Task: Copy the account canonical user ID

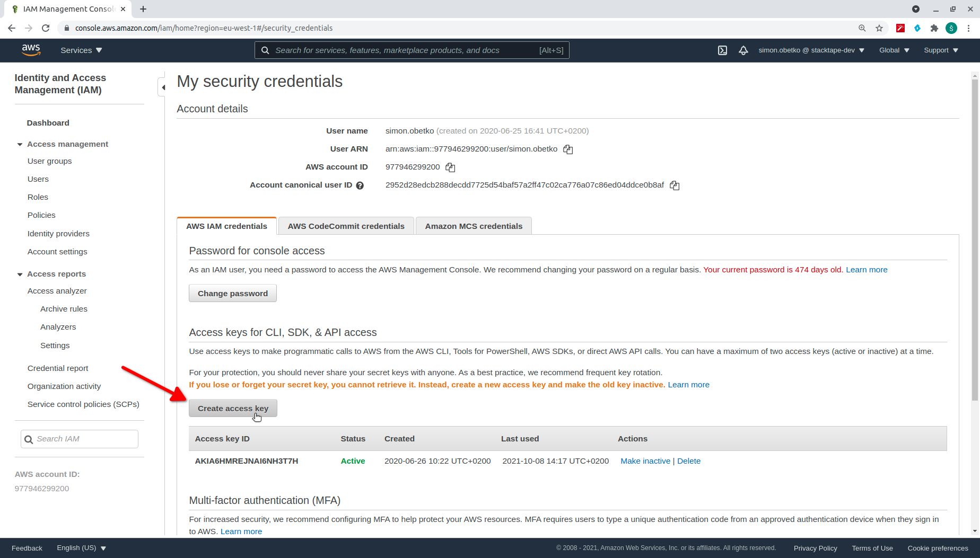Action: (x=675, y=185)
